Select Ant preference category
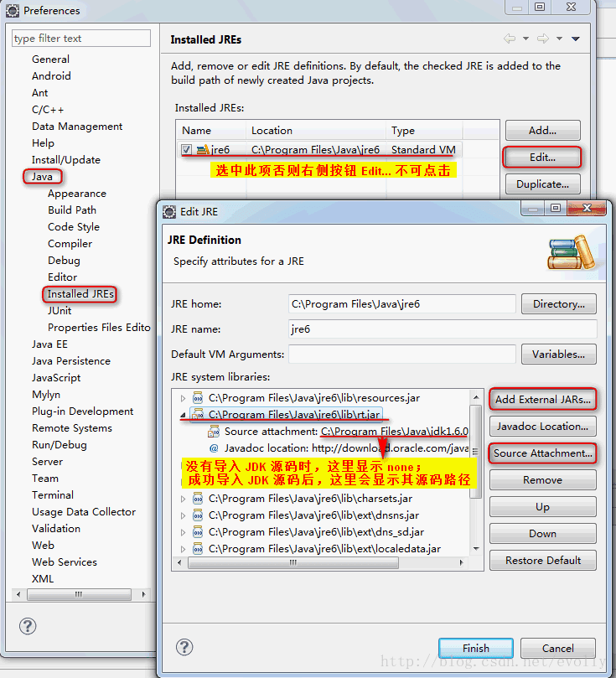Viewport: 616px width, 678px height. click(x=39, y=93)
